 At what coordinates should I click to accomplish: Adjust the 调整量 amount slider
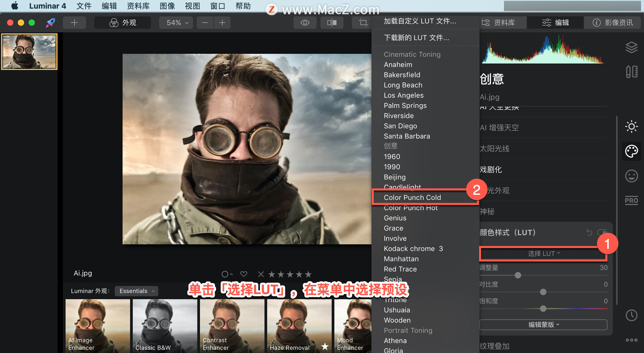[x=518, y=275]
